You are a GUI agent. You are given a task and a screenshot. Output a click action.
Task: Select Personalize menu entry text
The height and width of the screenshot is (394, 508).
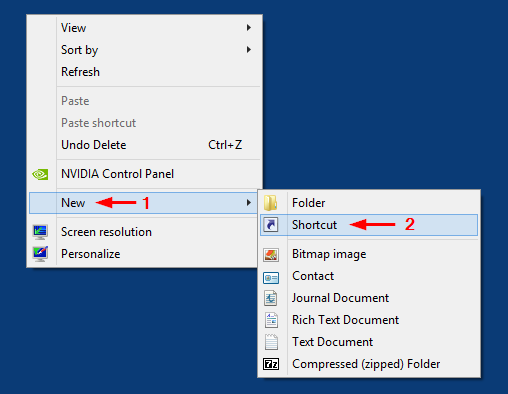click(91, 254)
